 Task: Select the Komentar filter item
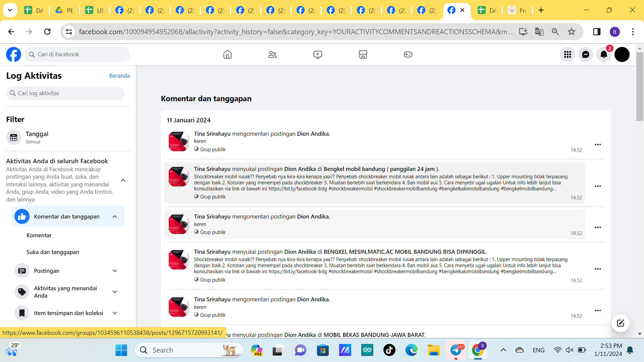point(39,235)
